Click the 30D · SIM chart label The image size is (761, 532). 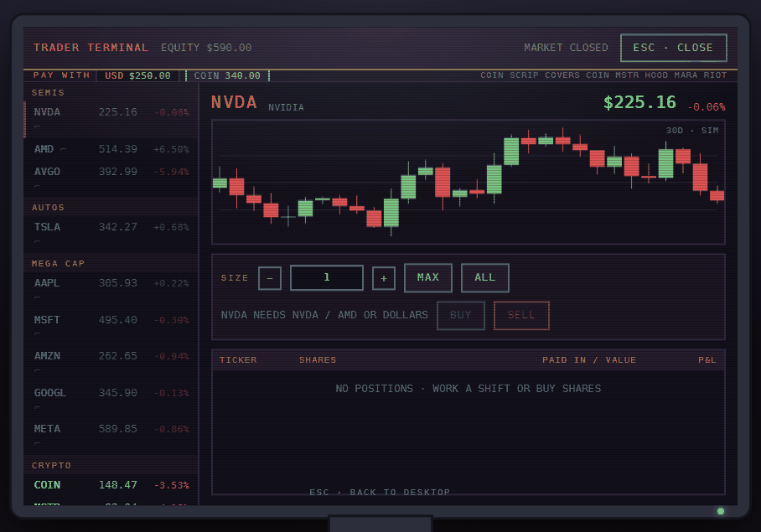pyautogui.click(x=692, y=131)
